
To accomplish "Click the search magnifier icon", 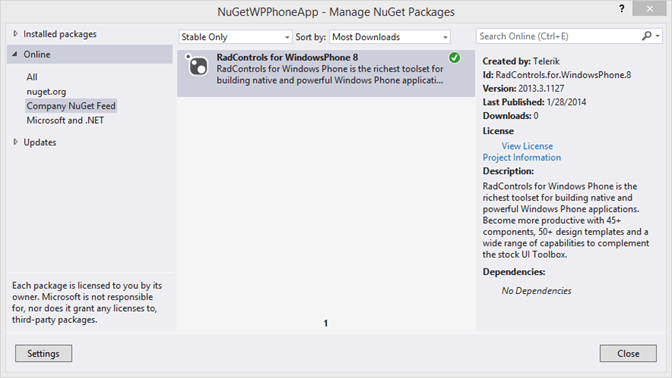I will tap(646, 36).
